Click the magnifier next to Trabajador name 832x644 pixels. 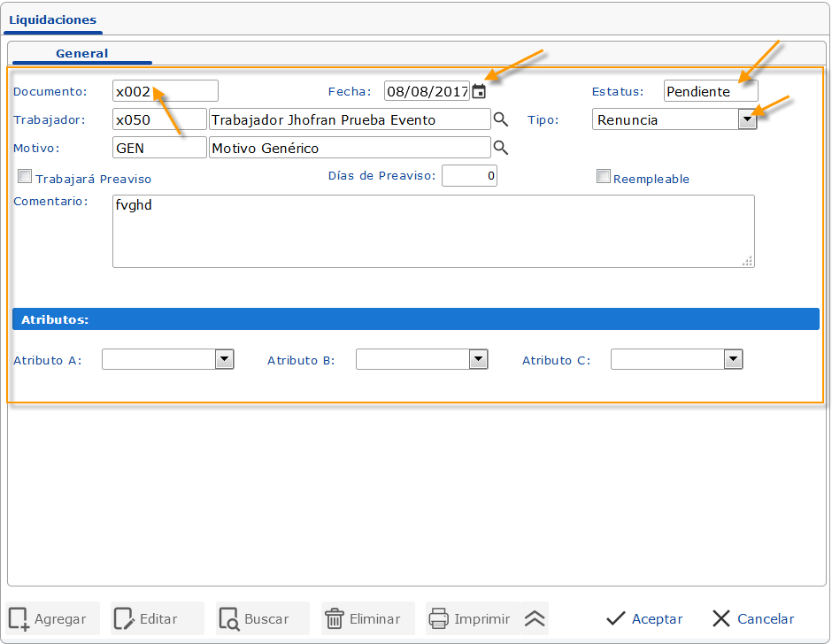tap(501, 119)
